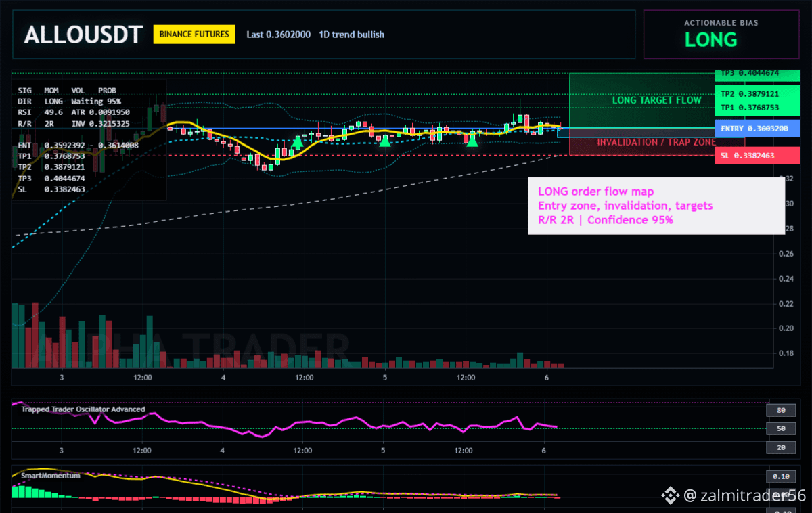This screenshot has height=513, width=812.
Task: Click the green LONG bias text
Action: pos(710,39)
